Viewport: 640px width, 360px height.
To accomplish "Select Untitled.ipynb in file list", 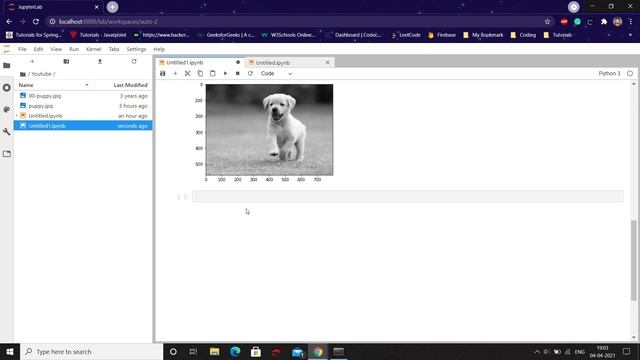I will coord(83,116).
